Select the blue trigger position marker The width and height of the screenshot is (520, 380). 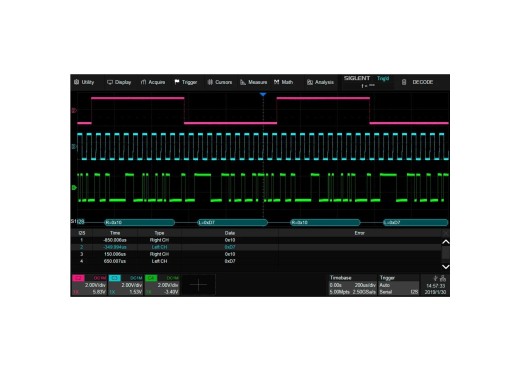point(263,95)
